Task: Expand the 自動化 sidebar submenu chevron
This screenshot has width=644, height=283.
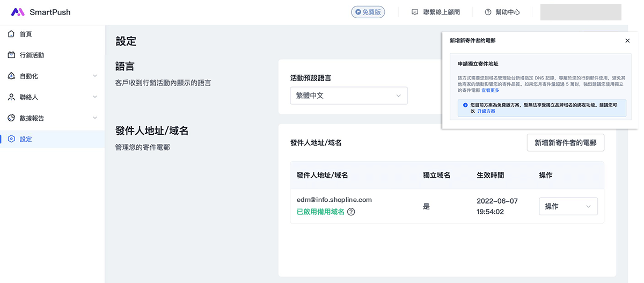Action: pos(95,76)
